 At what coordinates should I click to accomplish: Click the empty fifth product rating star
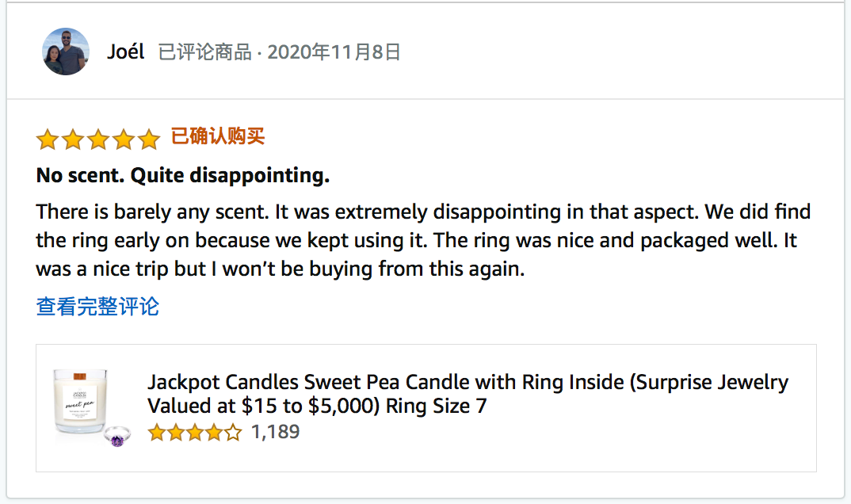[x=233, y=433]
